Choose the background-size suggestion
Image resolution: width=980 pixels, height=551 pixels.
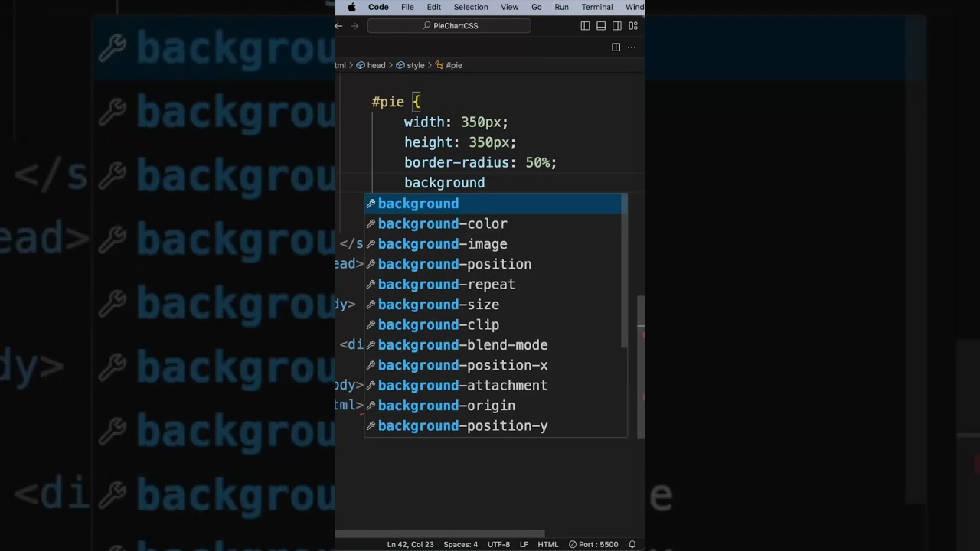pyautogui.click(x=495, y=305)
